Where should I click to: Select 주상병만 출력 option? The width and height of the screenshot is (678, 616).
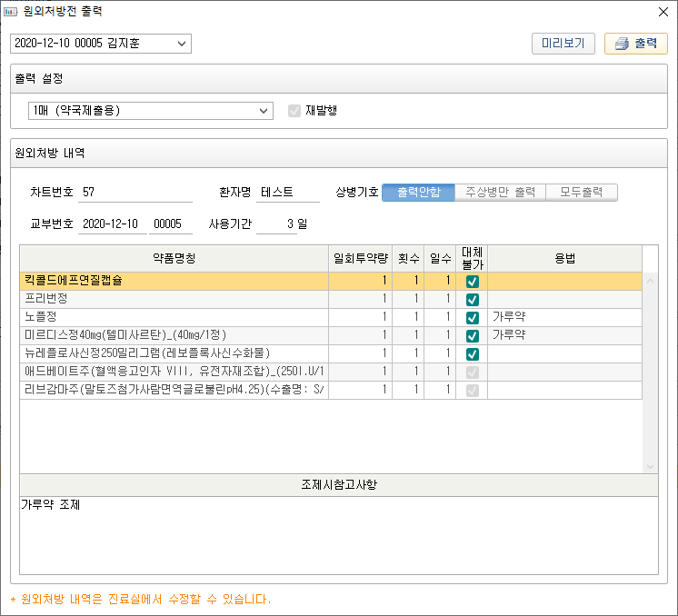(x=500, y=192)
